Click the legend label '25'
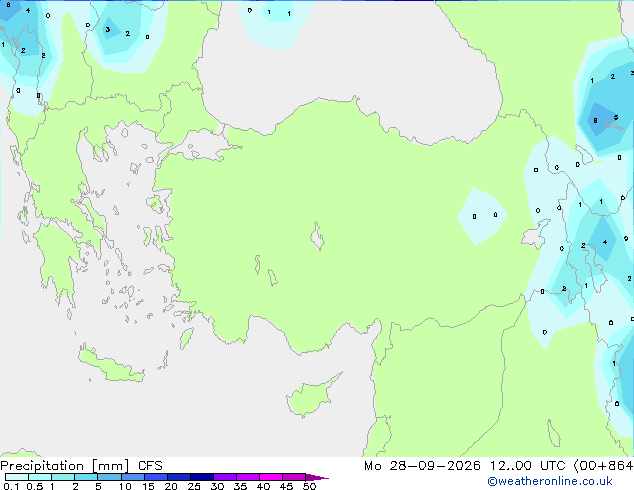Viewport: 634px width, 490px height. (194, 486)
